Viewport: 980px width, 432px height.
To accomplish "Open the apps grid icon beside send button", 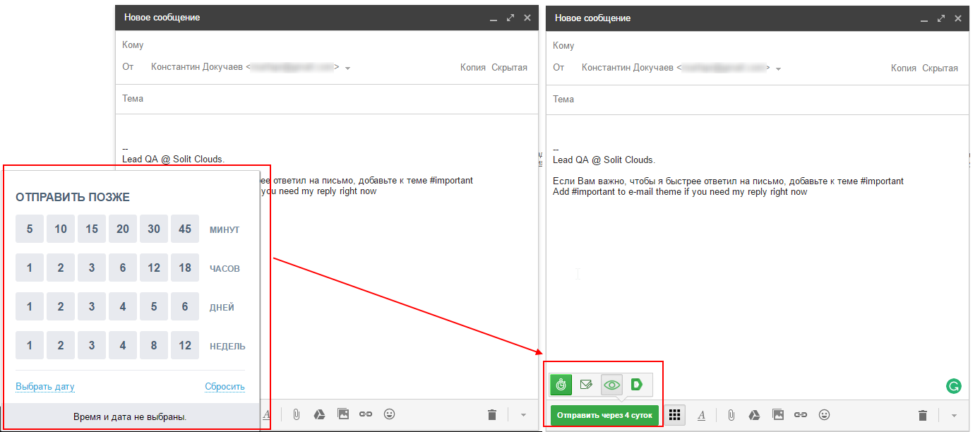I will coord(674,415).
